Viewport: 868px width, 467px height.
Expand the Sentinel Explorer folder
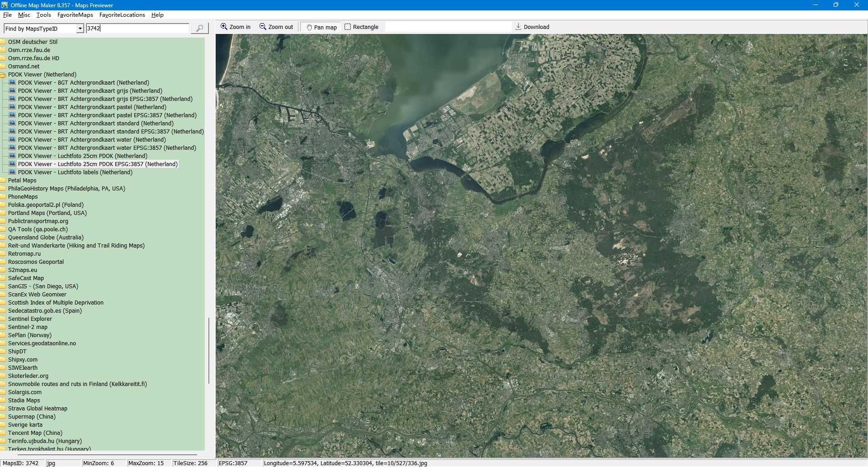pyautogui.click(x=3, y=319)
